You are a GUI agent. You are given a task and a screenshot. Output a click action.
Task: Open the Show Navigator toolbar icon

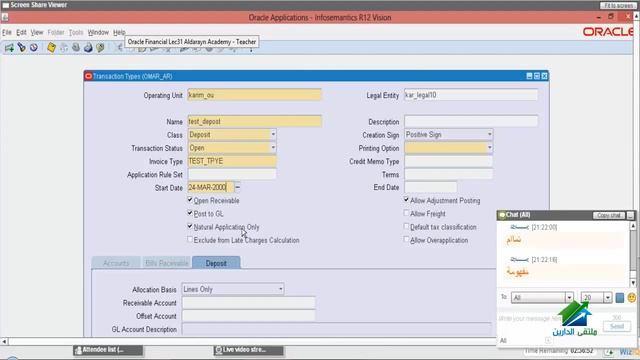pos(33,48)
